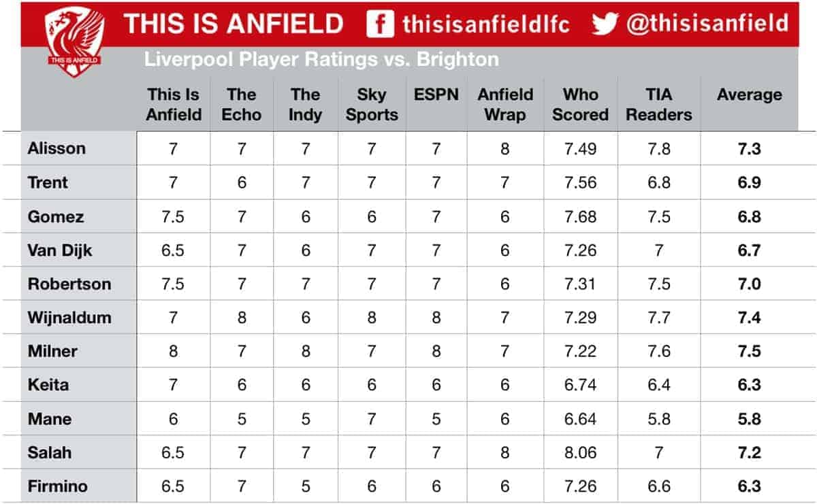Click the Facebook icon in the header
Screen dimensions: 817x504
pyautogui.click(x=380, y=24)
